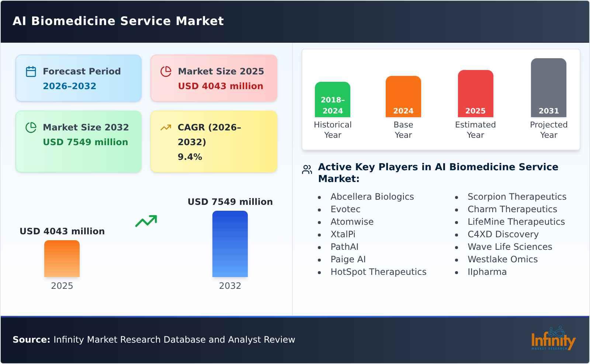Open the Market Size 2032 card
This screenshot has width=590, height=364.
[x=79, y=141]
